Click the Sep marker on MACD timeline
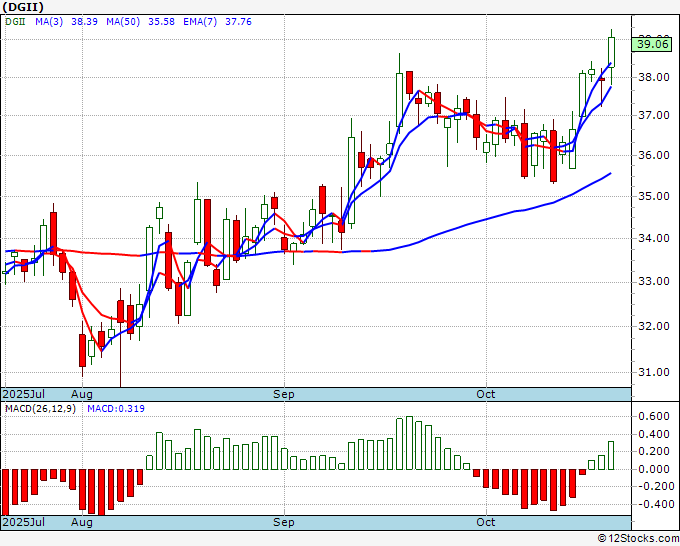The width and height of the screenshot is (680, 546). 284,522
